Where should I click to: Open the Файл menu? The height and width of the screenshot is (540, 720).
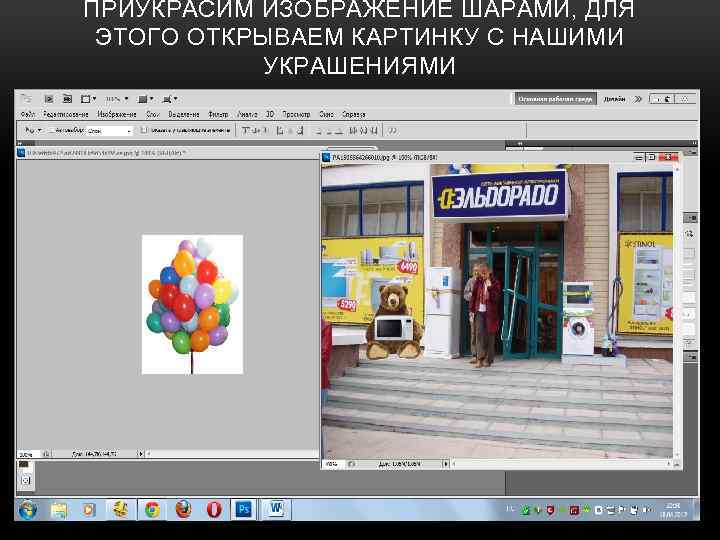click(x=28, y=114)
